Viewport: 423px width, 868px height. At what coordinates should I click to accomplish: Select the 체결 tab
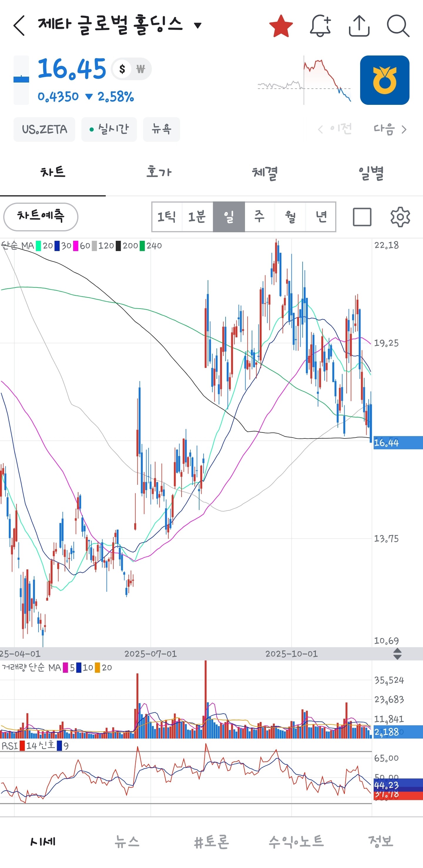(x=265, y=173)
